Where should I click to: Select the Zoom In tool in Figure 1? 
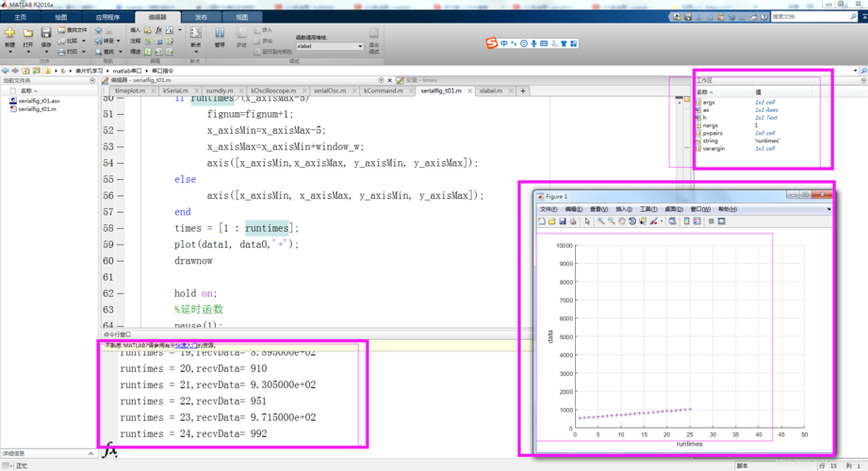point(600,221)
